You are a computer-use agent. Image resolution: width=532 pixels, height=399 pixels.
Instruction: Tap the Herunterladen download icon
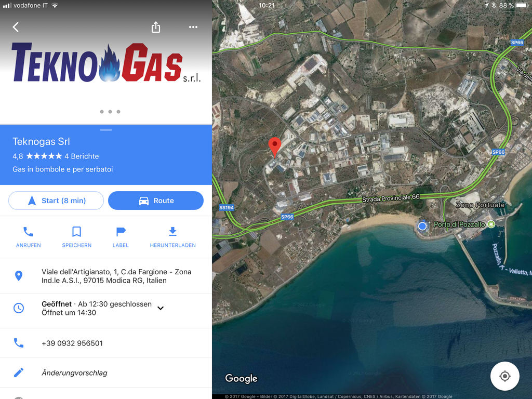click(x=172, y=231)
